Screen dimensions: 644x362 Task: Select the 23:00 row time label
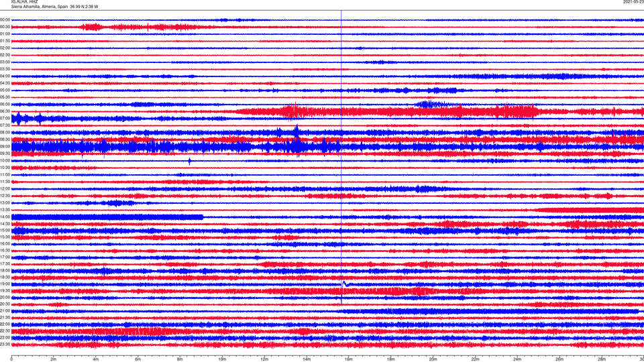[5, 337]
